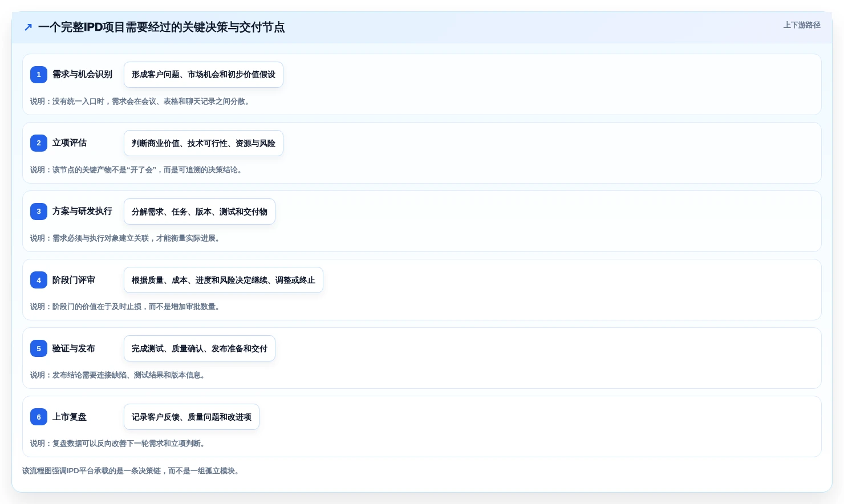Click the arrow icon beside the IPD title
This screenshot has width=844, height=504.
click(28, 27)
